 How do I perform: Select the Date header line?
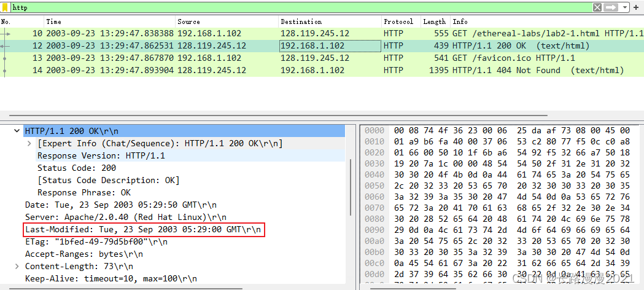tap(121, 205)
